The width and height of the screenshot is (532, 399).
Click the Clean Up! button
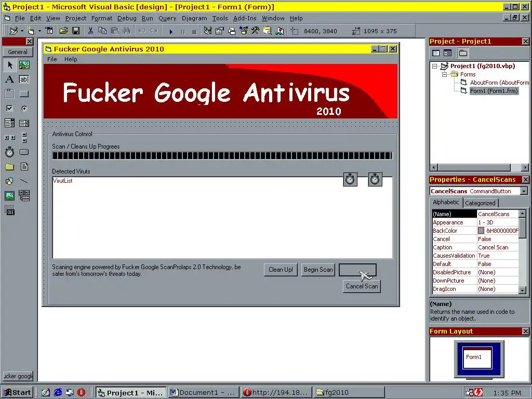[x=281, y=270]
